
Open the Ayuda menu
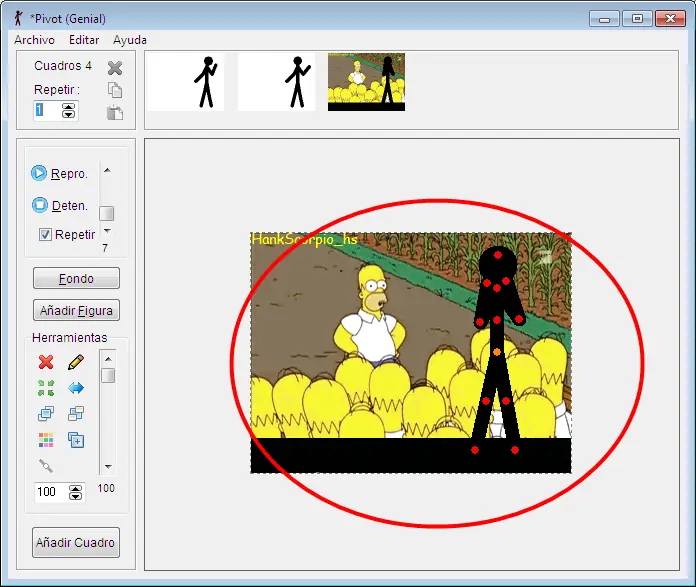(x=130, y=40)
